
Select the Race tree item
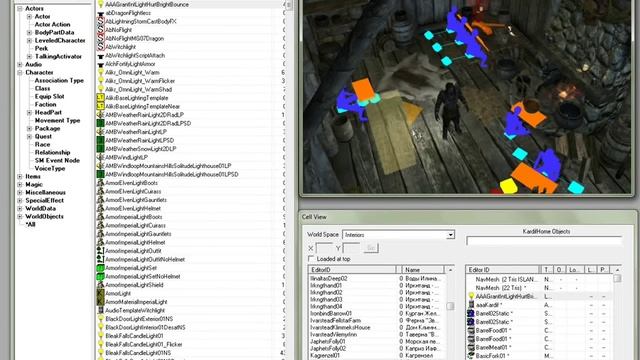coord(42,144)
